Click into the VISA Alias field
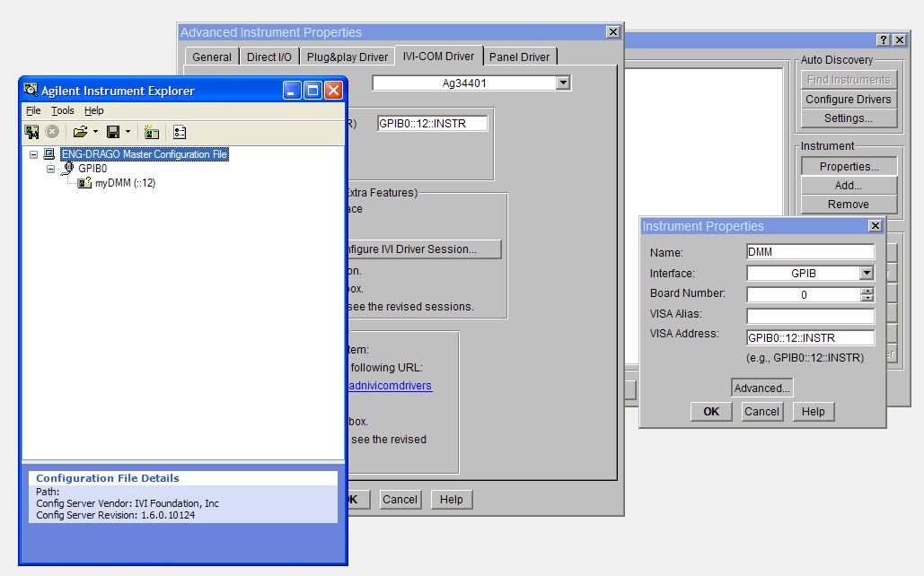Image resolution: width=924 pixels, height=576 pixels. (810, 316)
